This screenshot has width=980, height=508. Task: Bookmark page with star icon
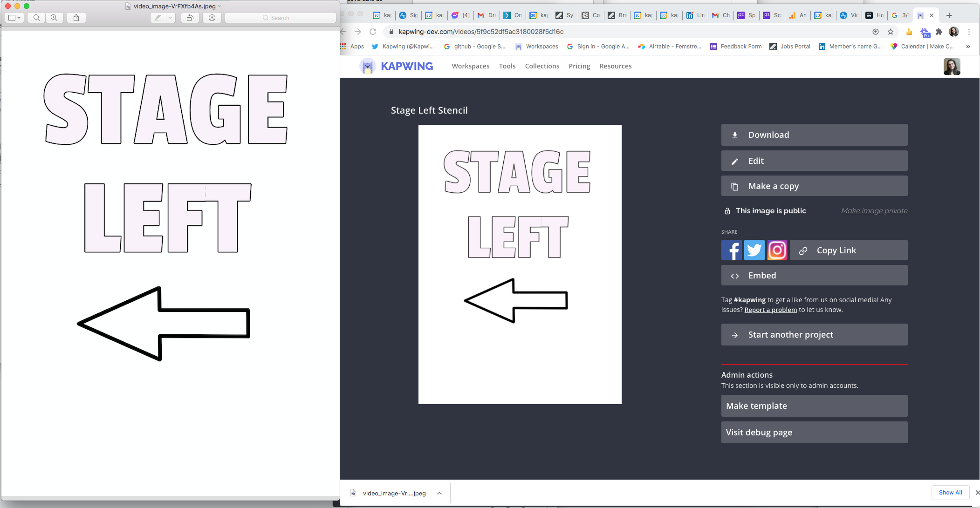(891, 32)
